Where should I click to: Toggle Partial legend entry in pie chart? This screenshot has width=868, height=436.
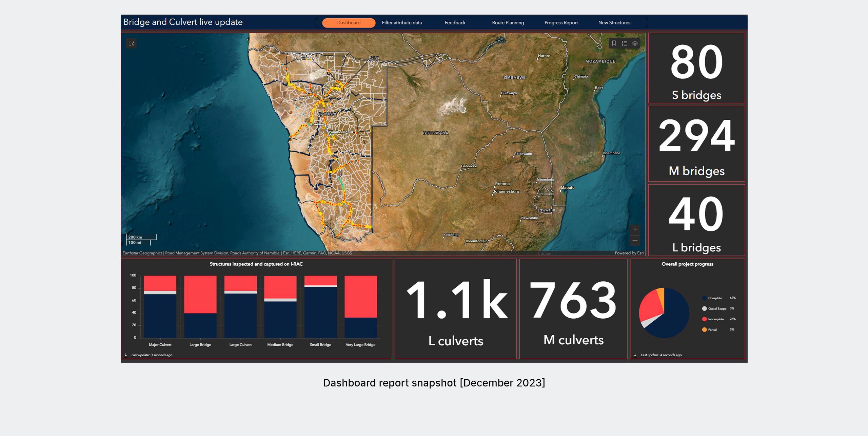712,330
